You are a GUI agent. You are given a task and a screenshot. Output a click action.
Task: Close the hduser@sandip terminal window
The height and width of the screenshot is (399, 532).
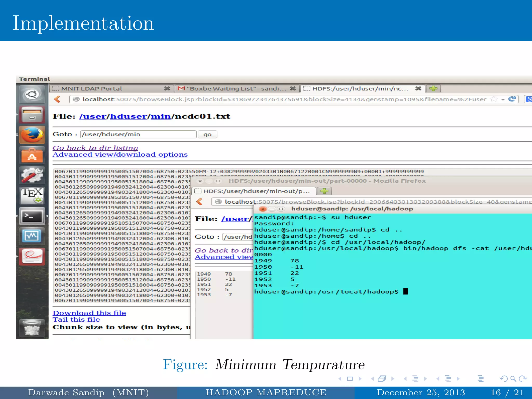tap(263, 209)
